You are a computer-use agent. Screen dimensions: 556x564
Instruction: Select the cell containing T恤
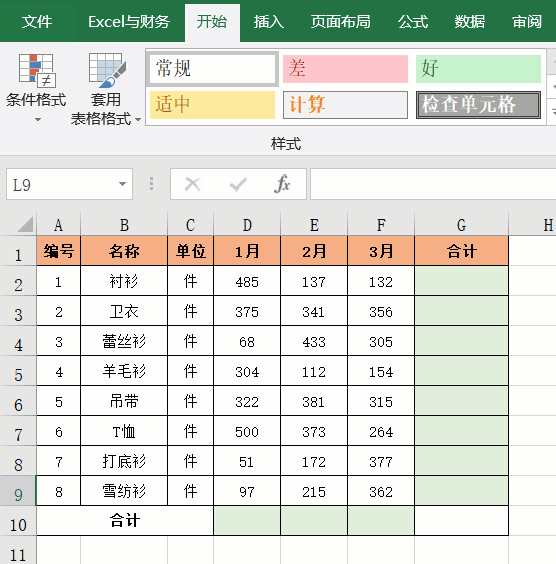click(124, 431)
